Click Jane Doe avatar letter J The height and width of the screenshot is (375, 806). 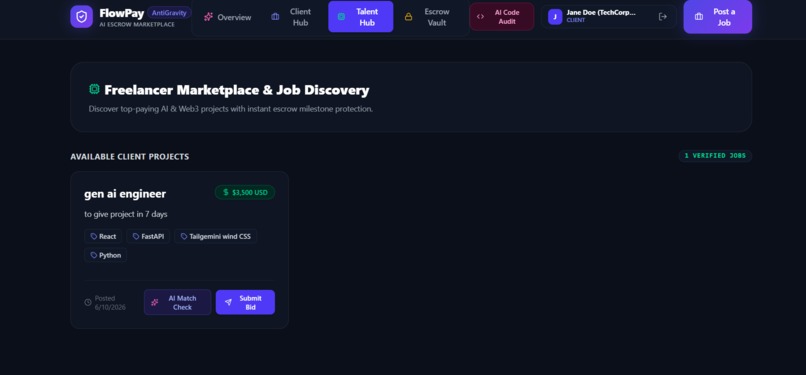point(555,17)
